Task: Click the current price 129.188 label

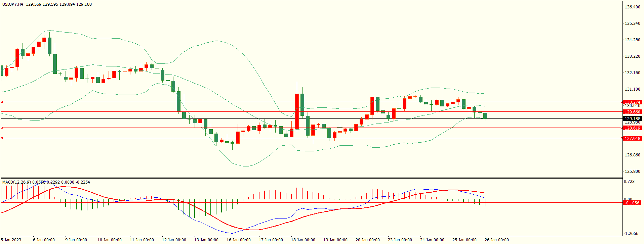Action: (632, 118)
